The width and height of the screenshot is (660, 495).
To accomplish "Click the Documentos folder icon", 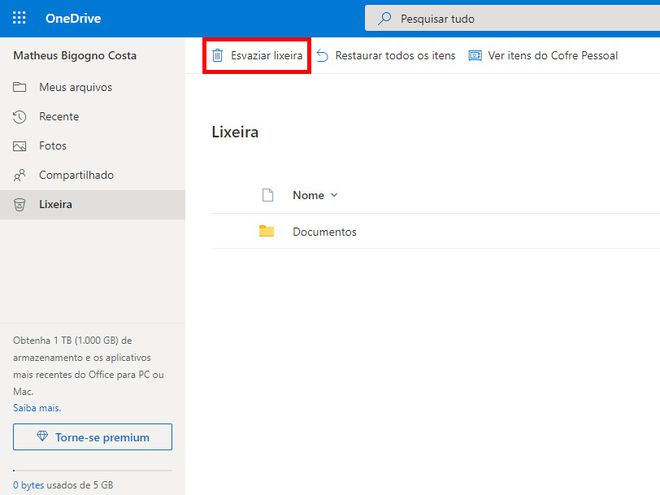I will coord(266,231).
